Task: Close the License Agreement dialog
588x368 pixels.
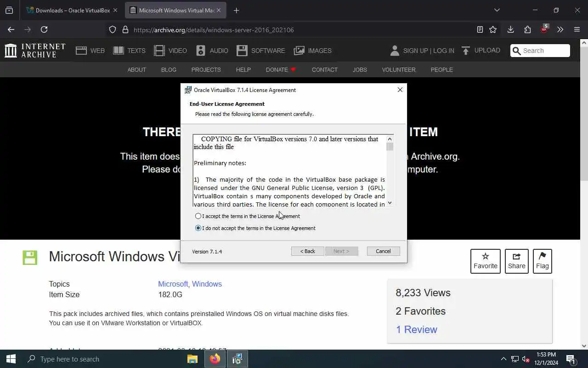Action: coord(400,90)
